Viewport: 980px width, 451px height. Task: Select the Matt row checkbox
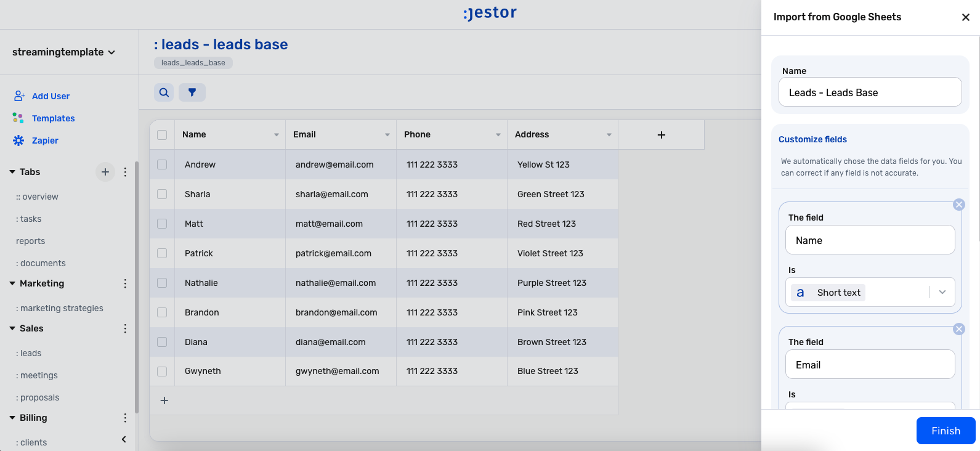coord(162,224)
